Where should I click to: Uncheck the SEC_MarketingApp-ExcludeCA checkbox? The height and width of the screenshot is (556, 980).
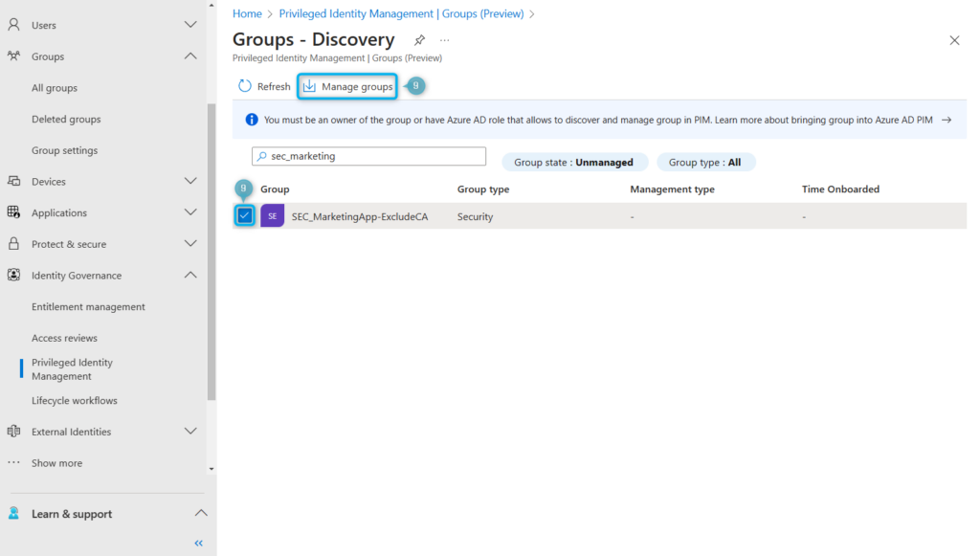245,215
